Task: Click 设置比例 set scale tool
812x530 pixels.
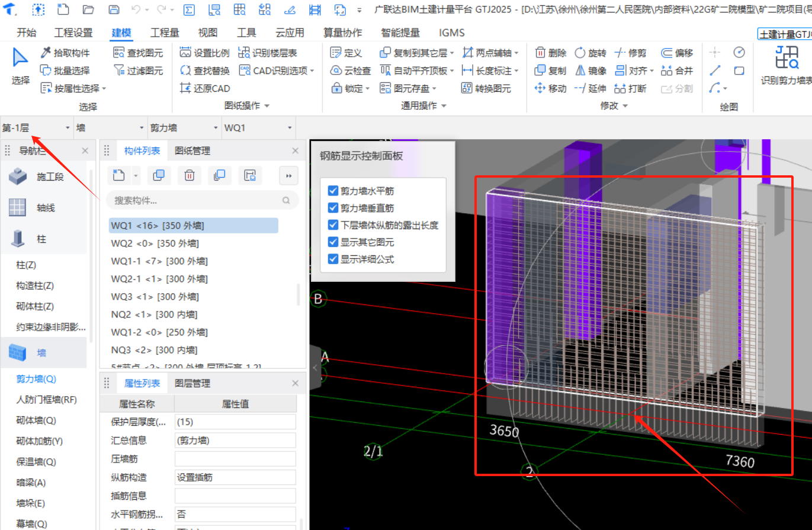Action: point(204,53)
